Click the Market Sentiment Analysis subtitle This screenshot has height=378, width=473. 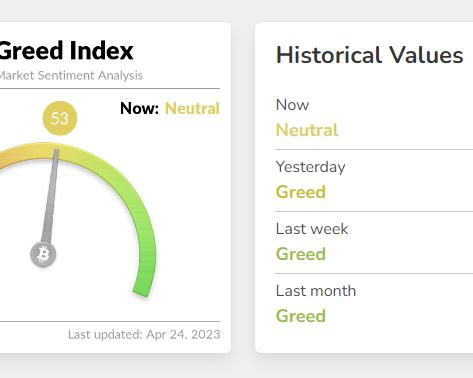coord(71,75)
